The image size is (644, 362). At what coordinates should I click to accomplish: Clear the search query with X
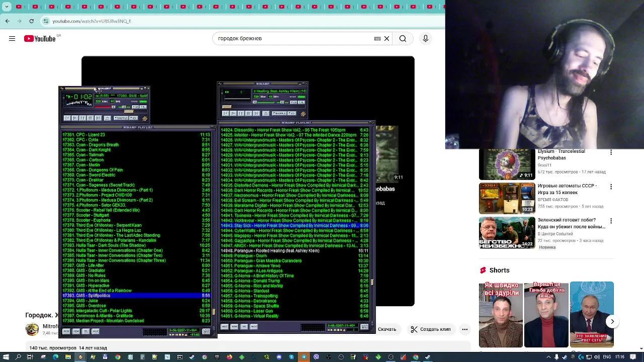click(x=386, y=38)
